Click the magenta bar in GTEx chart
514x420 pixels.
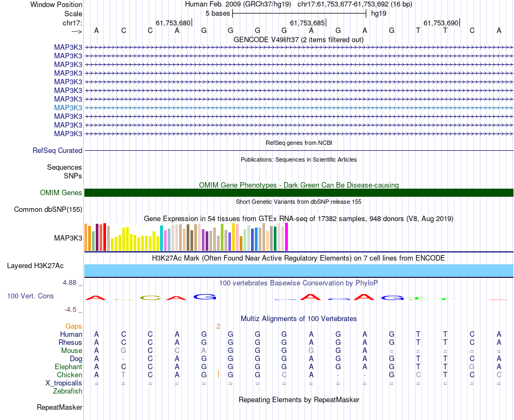click(287, 237)
